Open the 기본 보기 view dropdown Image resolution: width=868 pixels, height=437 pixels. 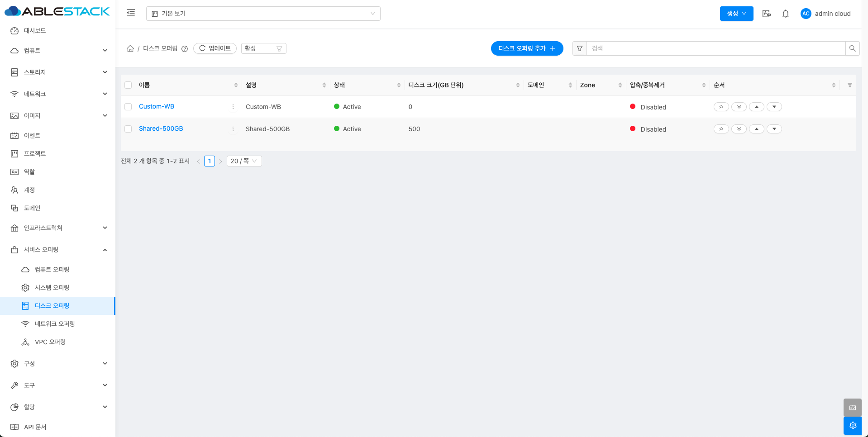[x=263, y=14]
